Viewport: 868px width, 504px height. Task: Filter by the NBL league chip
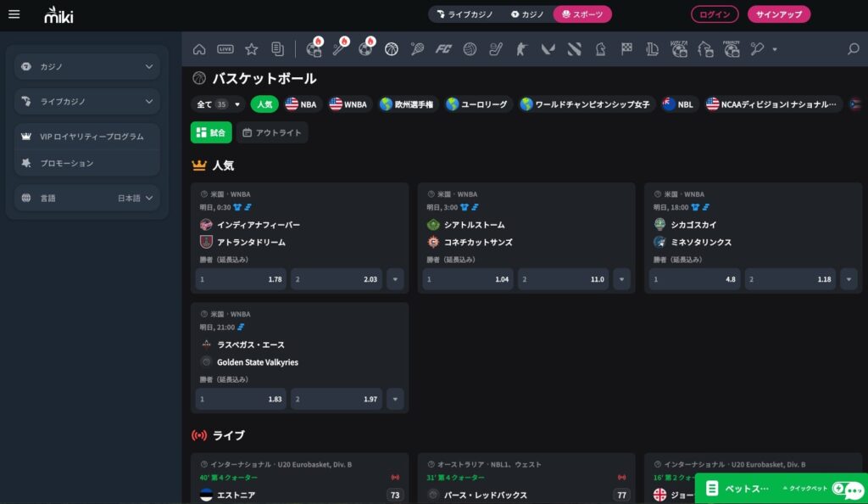pyautogui.click(x=678, y=104)
